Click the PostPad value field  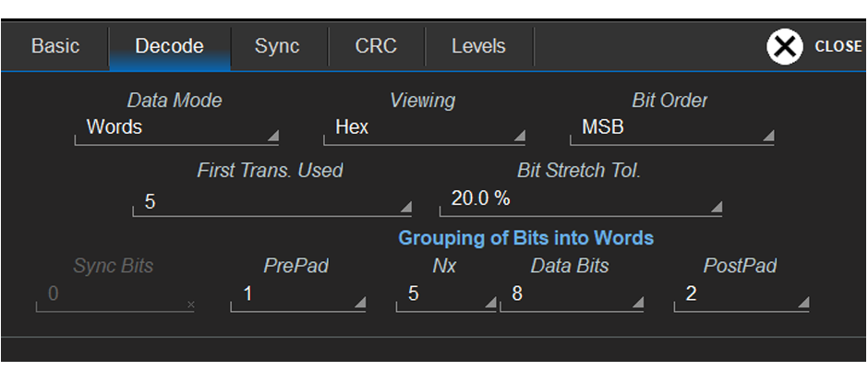741,295
